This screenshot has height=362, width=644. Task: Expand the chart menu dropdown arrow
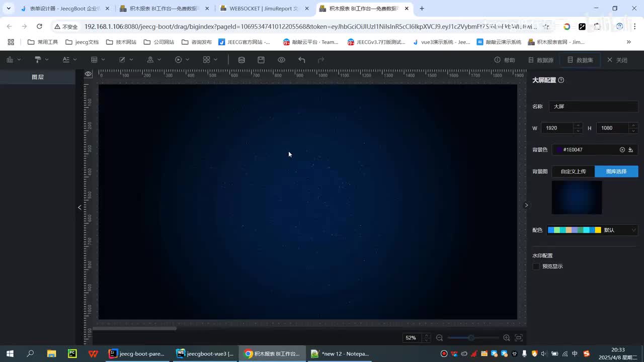click(x=19, y=60)
